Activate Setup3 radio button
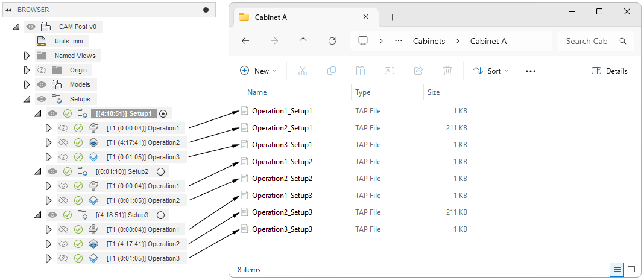 [160, 215]
